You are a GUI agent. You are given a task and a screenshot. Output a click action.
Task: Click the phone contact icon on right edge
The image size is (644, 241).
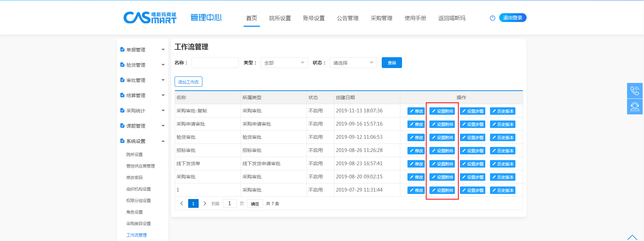[x=635, y=91]
